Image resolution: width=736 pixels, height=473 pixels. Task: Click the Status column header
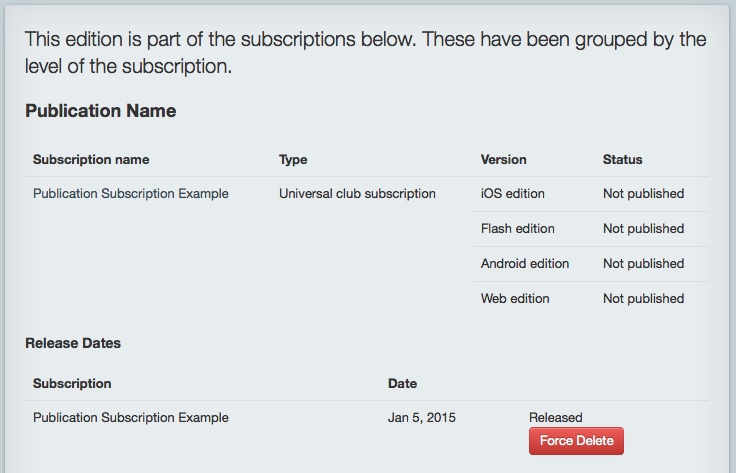[622, 160]
